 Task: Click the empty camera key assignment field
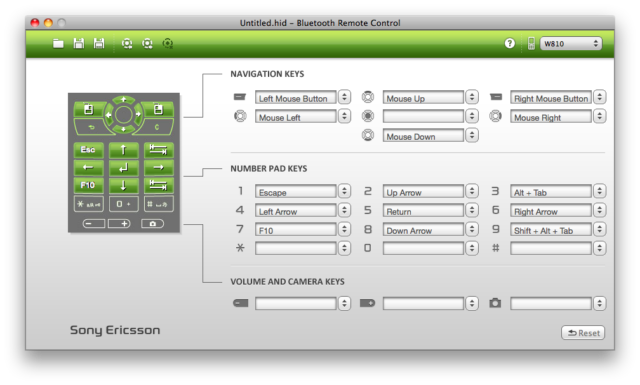[551, 303]
